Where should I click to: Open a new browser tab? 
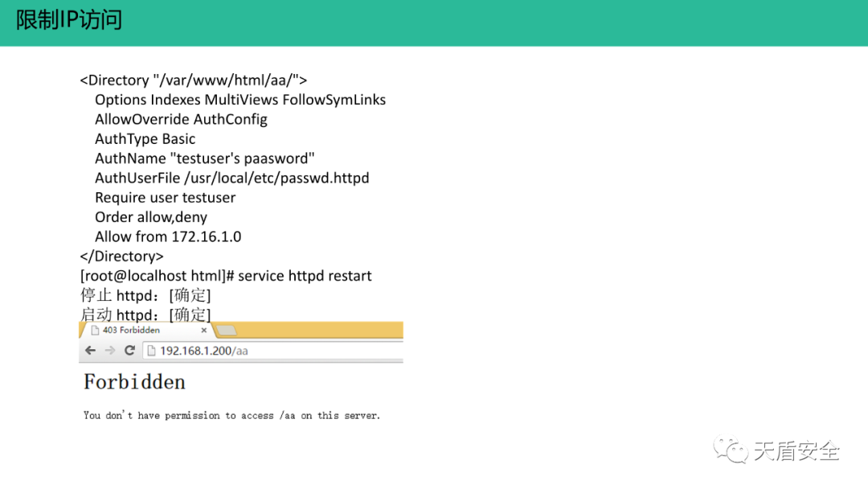coord(227,331)
